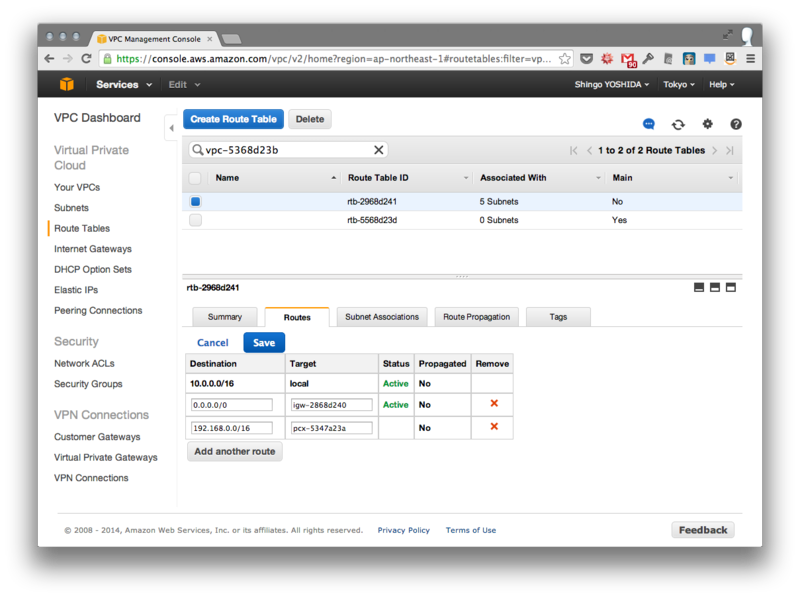The width and height of the screenshot is (800, 599).
Task: Open the Gmail checker extension icon
Action: 628,60
